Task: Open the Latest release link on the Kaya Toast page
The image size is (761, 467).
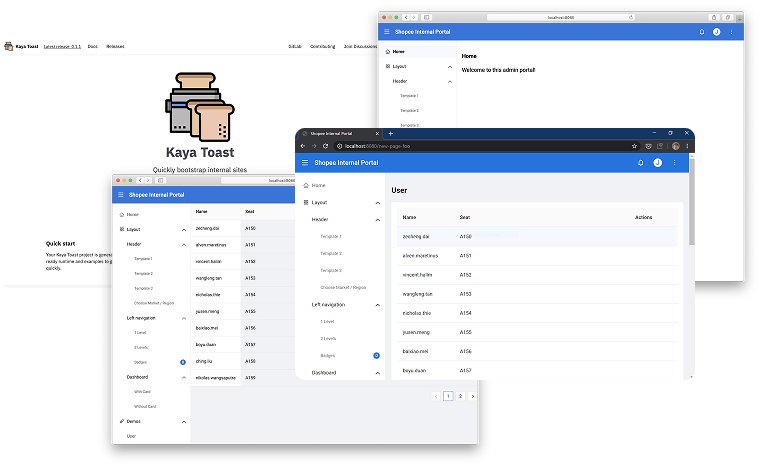Action: click(63, 47)
